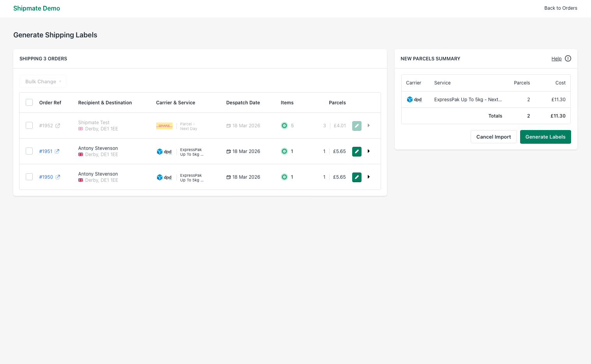Click the edit pencil icon for order #1951
Viewport: 591px width, 364px height.
[357, 151]
